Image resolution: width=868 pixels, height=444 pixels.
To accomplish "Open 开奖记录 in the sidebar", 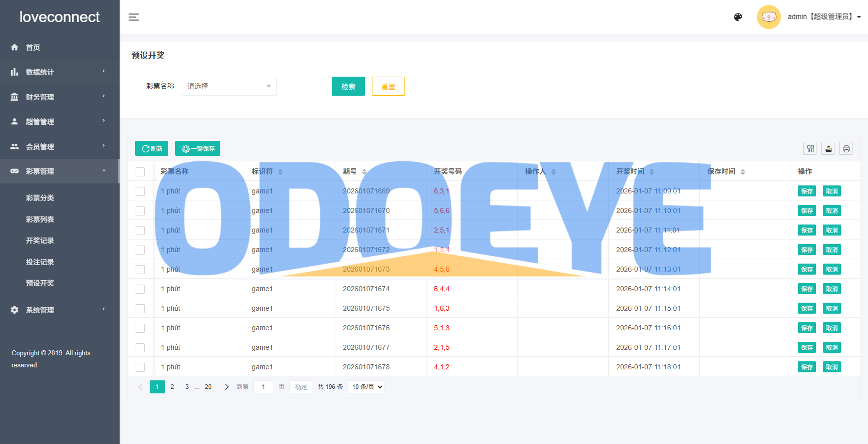I will [40, 241].
